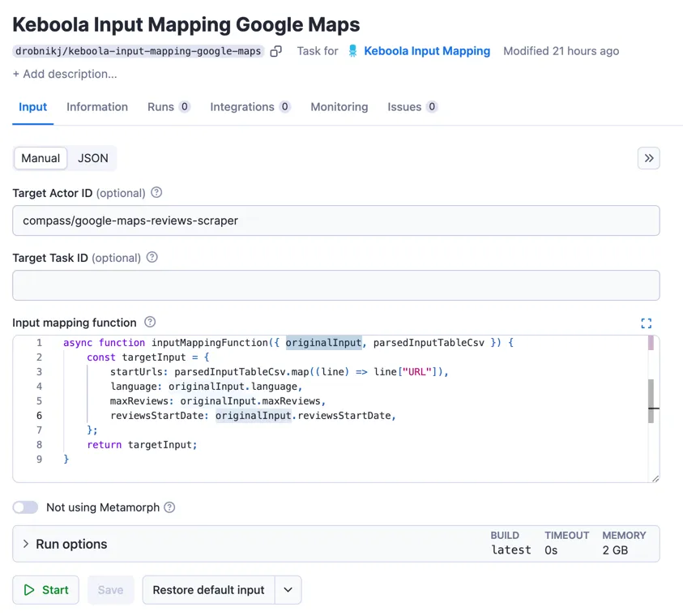The image size is (683, 616).
Task: Select Manual input mode
Action: coord(41,158)
